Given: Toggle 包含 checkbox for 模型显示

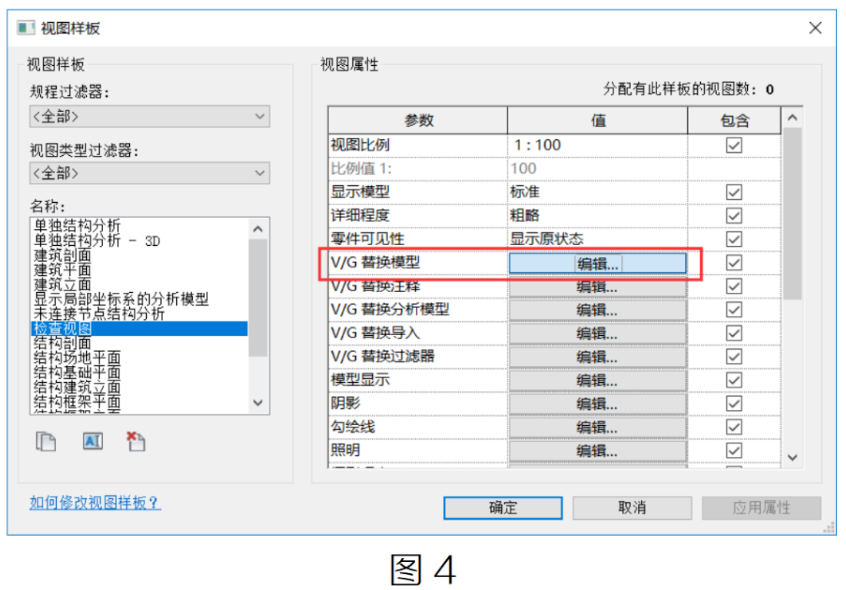Looking at the screenshot, I should [734, 380].
